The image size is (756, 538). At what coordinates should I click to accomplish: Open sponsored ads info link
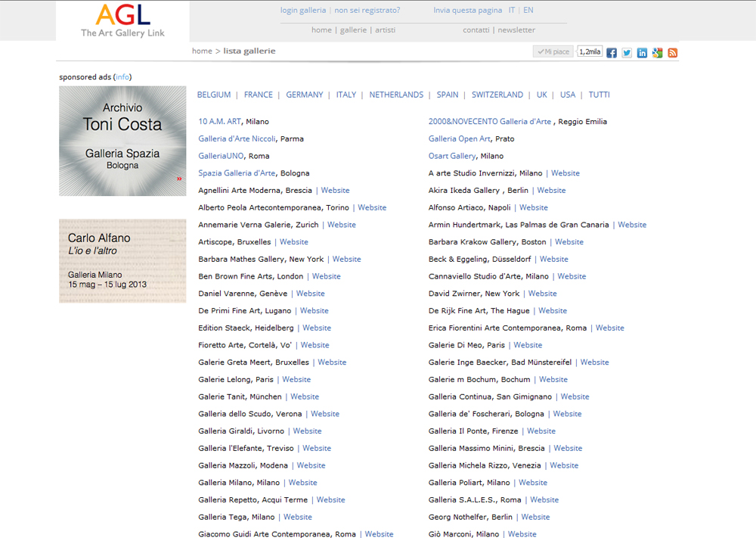point(122,77)
